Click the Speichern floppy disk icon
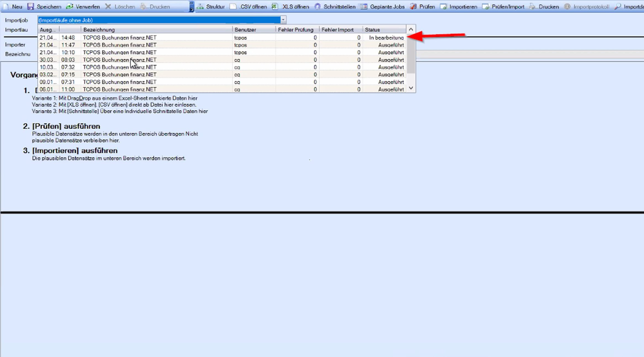The height and width of the screenshot is (357, 644). 31,6
